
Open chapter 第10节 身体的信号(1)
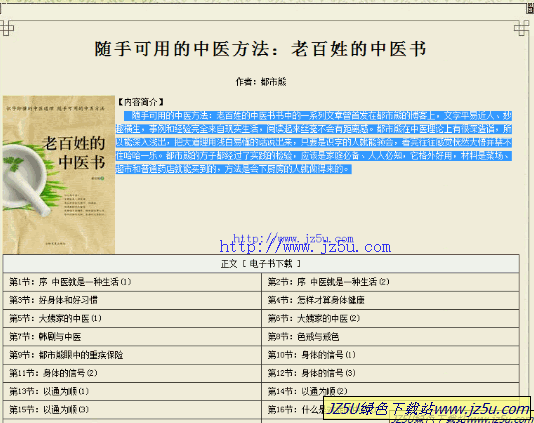click(312, 355)
